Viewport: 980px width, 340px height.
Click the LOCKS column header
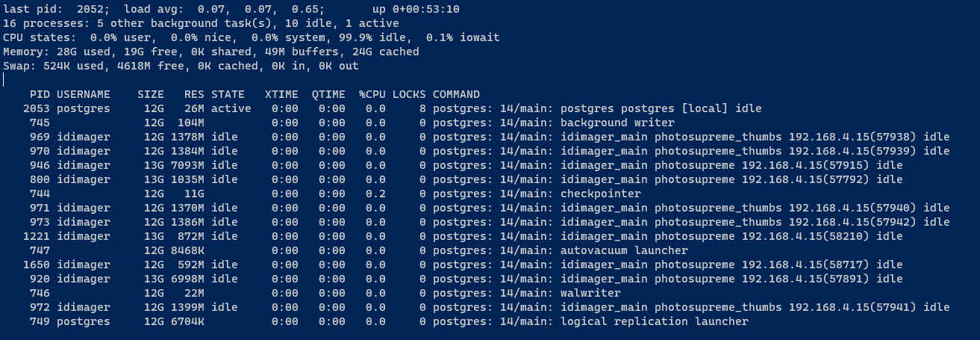409,94
